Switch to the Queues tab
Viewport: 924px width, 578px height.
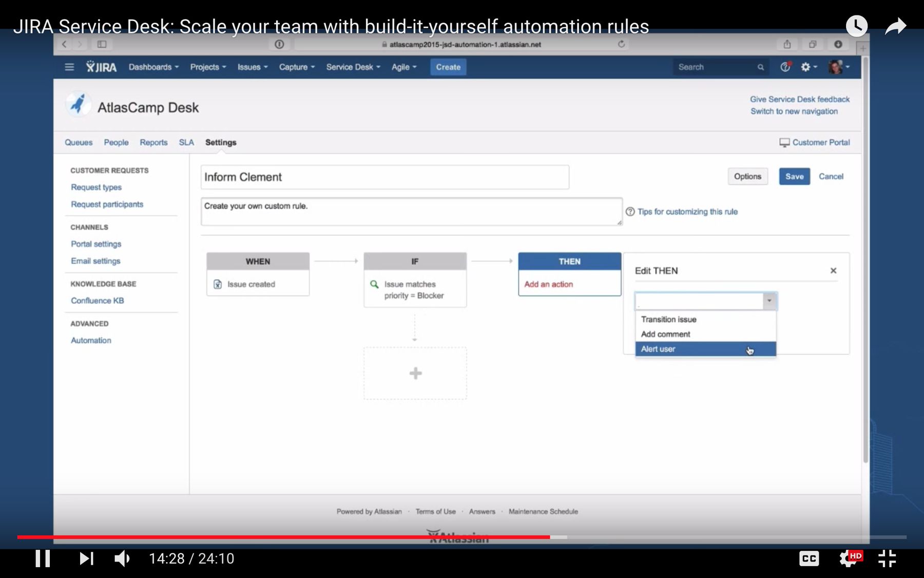click(x=79, y=142)
